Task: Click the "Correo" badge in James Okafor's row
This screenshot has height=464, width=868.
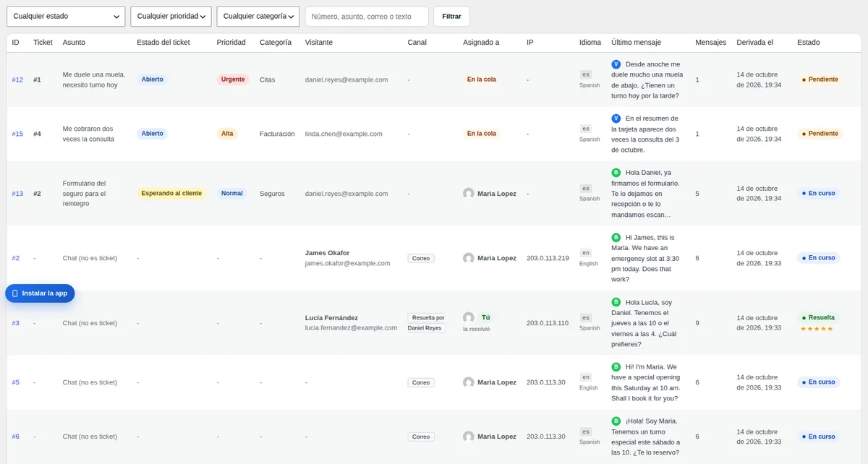Action: coord(421,258)
